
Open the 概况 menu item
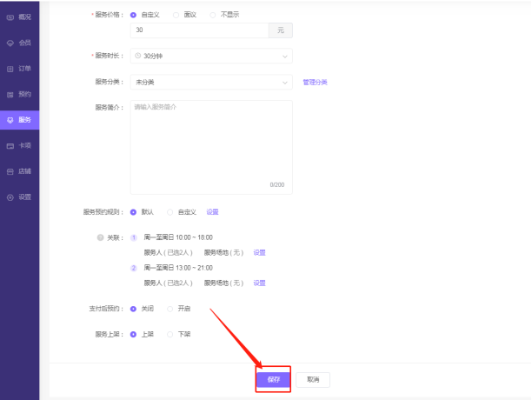coord(20,17)
